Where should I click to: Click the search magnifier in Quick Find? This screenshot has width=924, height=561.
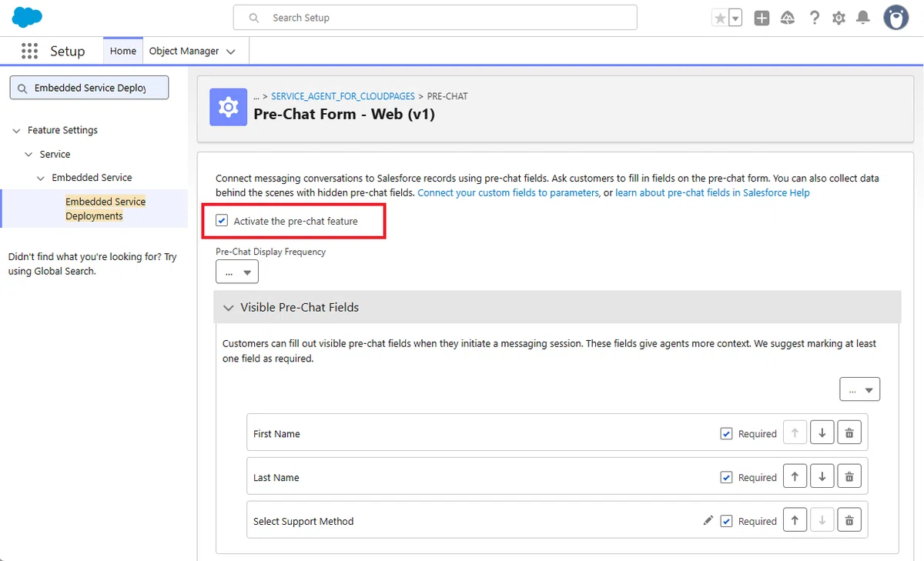(x=22, y=88)
